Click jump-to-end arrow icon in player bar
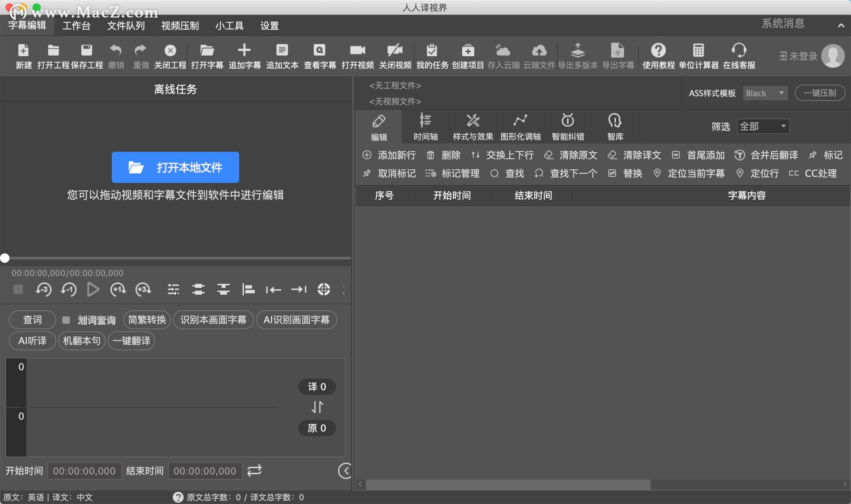The width and height of the screenshot is (851, 504). [x=299, y=289]
